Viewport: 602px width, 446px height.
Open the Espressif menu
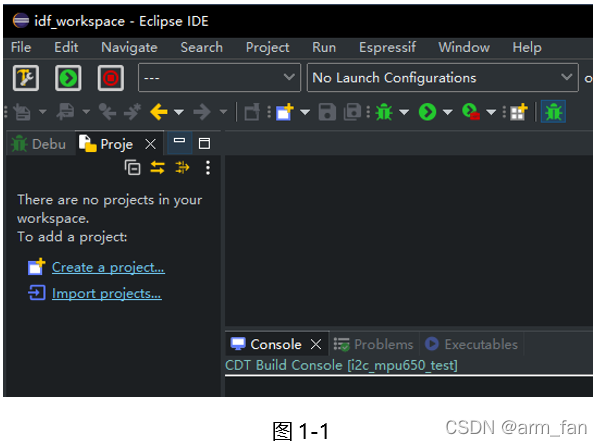coord(387,48)
